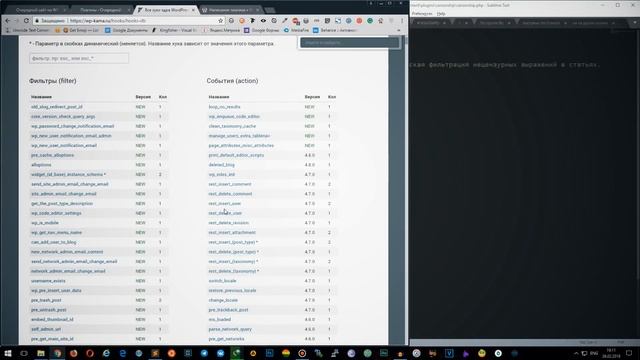Open the pre_get_networks action link

click(x=227, y=339)
